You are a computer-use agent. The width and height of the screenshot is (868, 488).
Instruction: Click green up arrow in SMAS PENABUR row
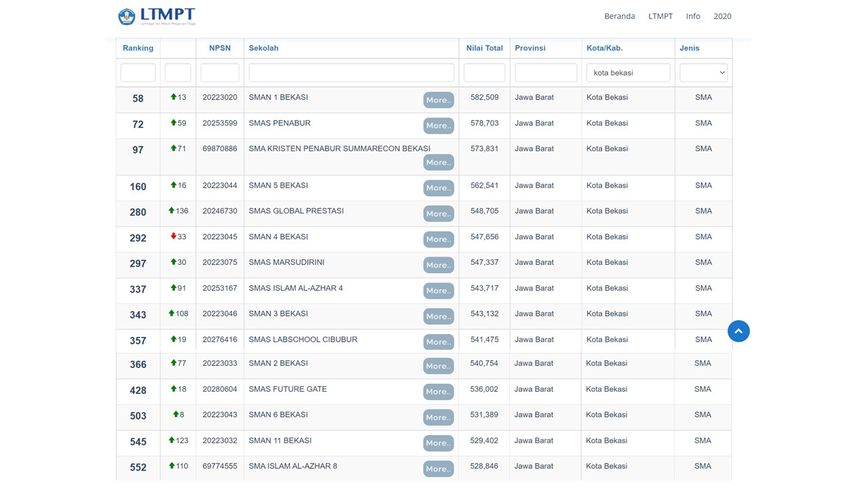coord(174,123)
